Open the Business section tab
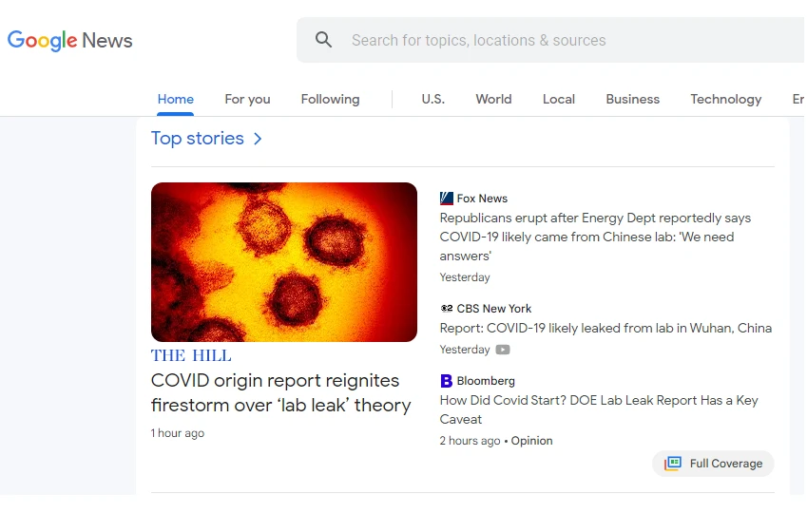Viewport: 807px width, 532px height. click(x=632, y=99)
